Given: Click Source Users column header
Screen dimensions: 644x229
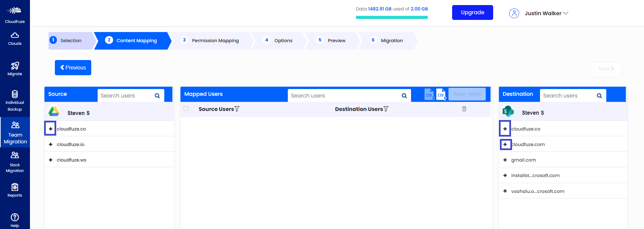Looking at the screenshot, I should click(x=216, y=109).
